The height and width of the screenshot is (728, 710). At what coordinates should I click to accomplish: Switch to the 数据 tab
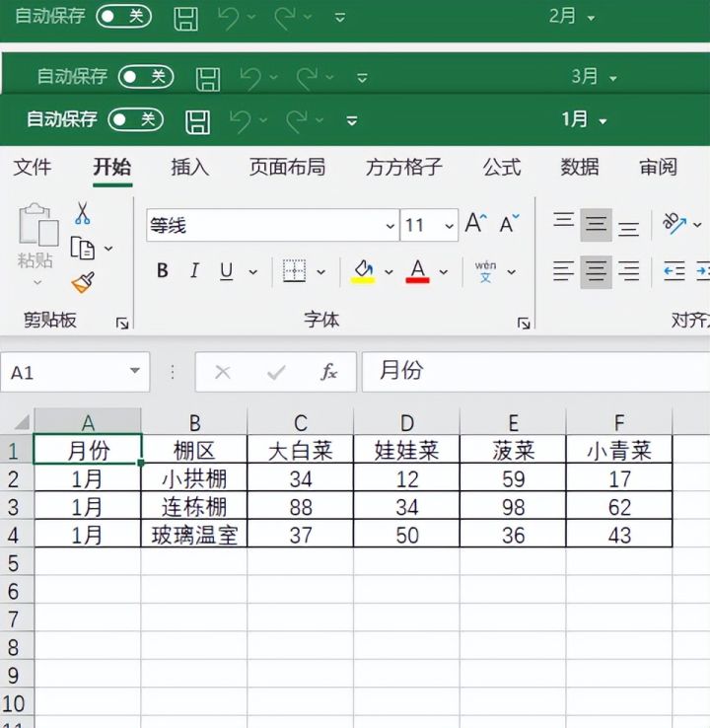[580, 168]
